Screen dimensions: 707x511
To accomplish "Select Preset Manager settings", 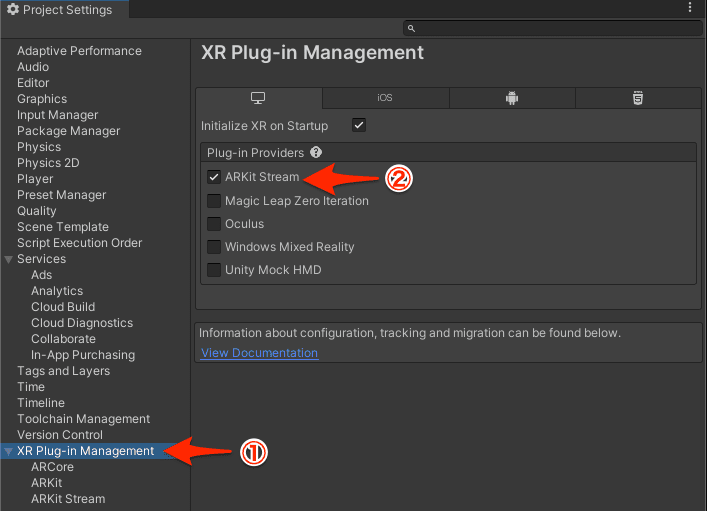I will point(61,195).
